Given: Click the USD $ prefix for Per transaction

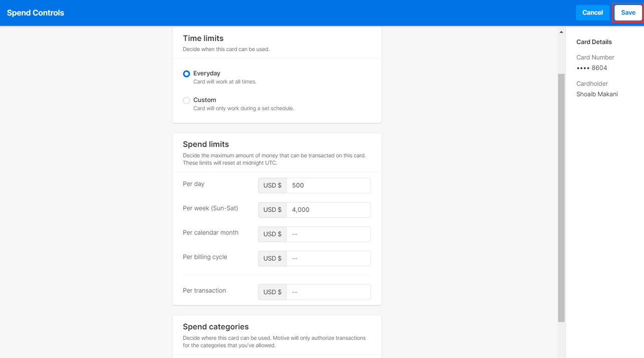Looking at the screenshot, I should [x=272, y=292].
